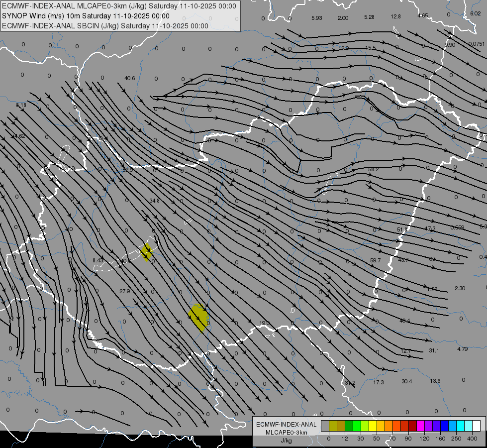Click the map value '40.4'

[x=405, y=321]
